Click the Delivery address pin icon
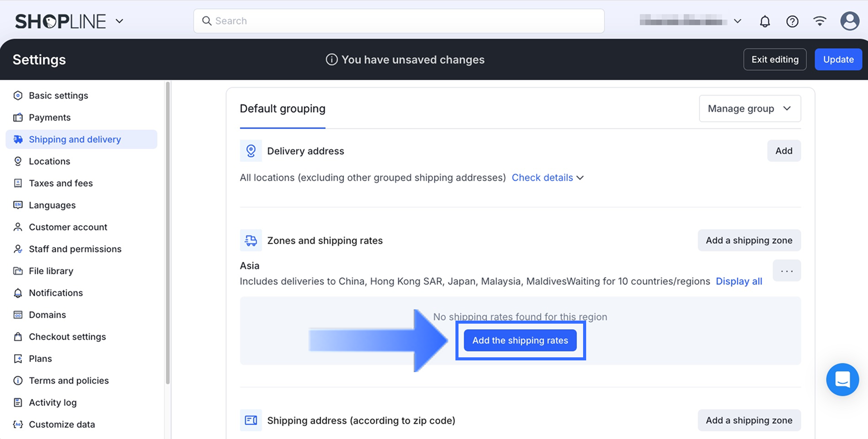The image size is (868, 439). 251,151
